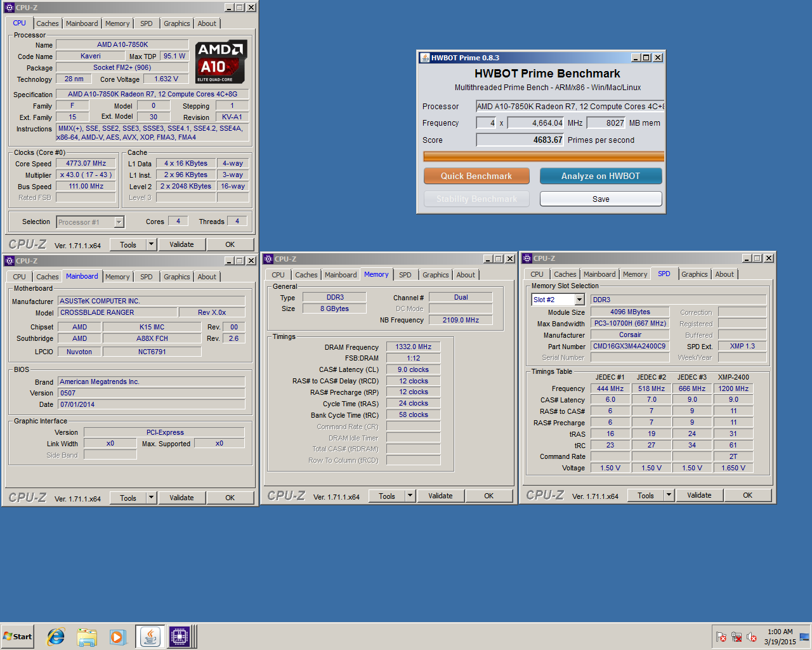The width and height of the screenshot is (812, 650).
Task: Click Validate in the CPU window
Action: [181, 244]
